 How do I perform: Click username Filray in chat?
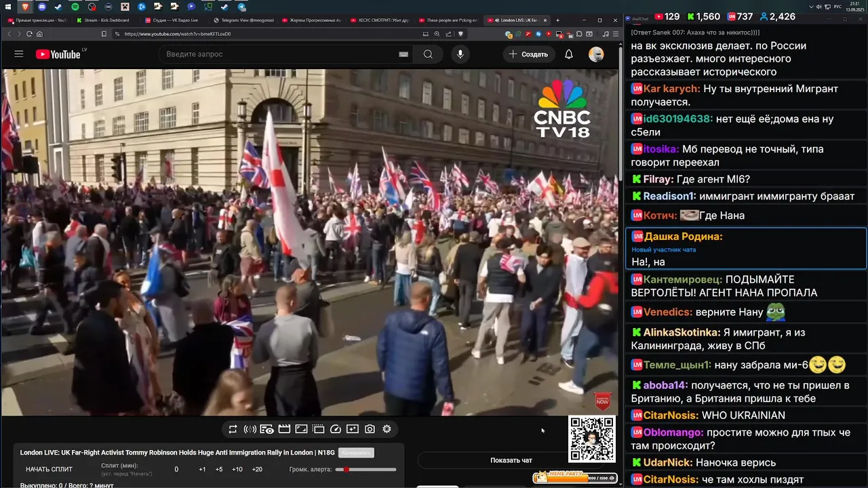pos(658,180)
